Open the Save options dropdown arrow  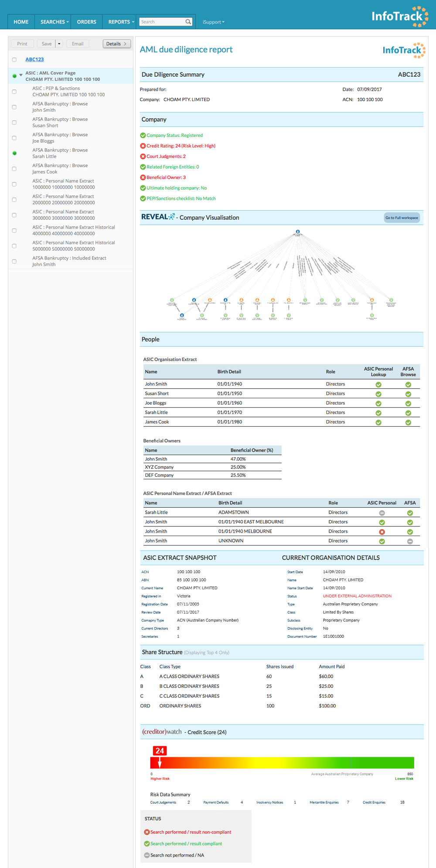click(59, 44)
